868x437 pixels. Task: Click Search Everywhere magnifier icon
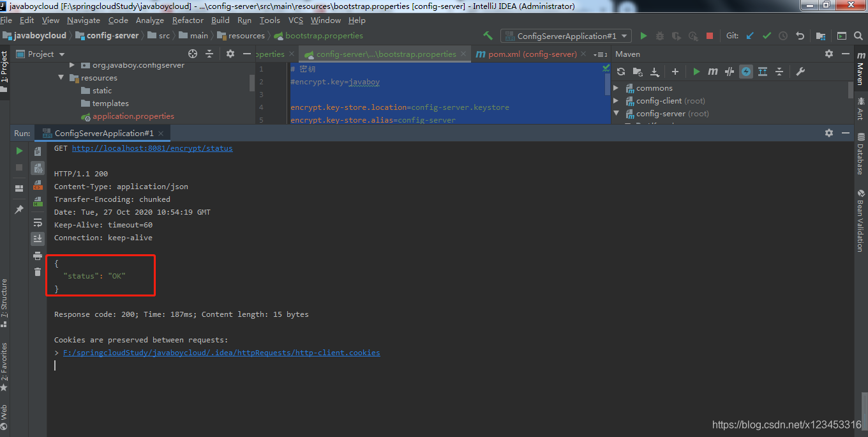point(858,36)
